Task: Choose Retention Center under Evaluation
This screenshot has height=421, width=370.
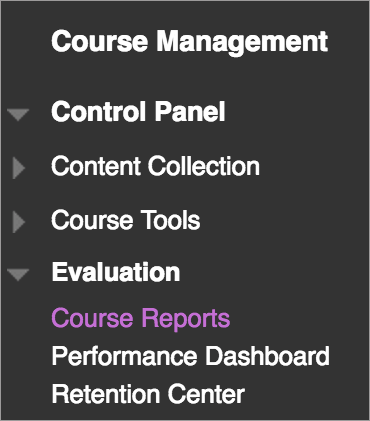Action: pos(148,394)
